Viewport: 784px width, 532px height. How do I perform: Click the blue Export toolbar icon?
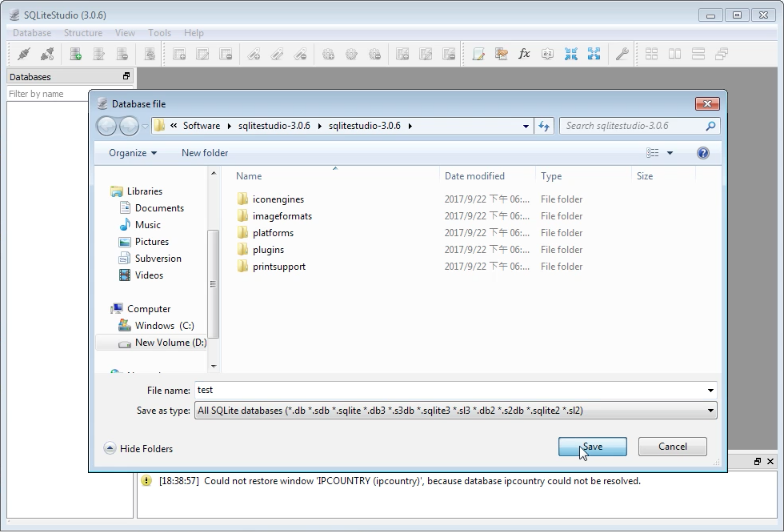[x=594, y=54]
